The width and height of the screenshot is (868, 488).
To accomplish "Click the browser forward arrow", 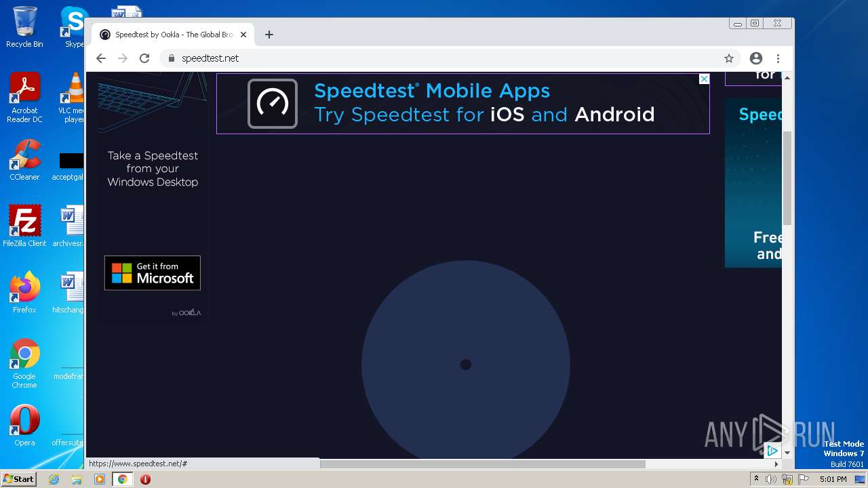I will pos(123,58).
